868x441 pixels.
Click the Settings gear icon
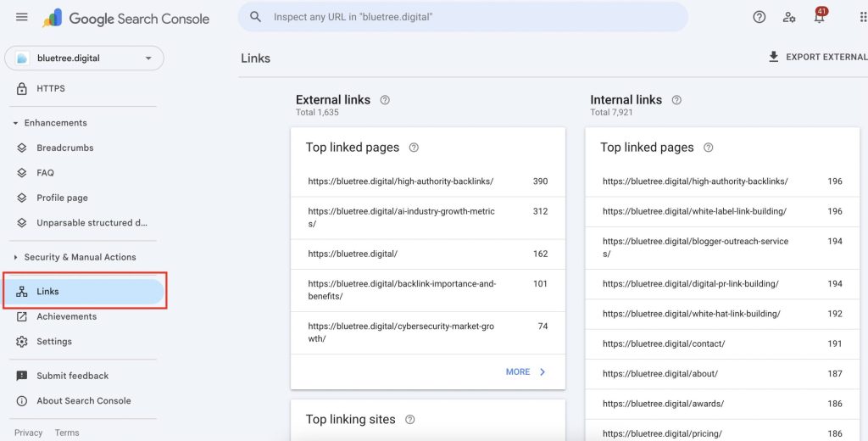tap(21, 341)
